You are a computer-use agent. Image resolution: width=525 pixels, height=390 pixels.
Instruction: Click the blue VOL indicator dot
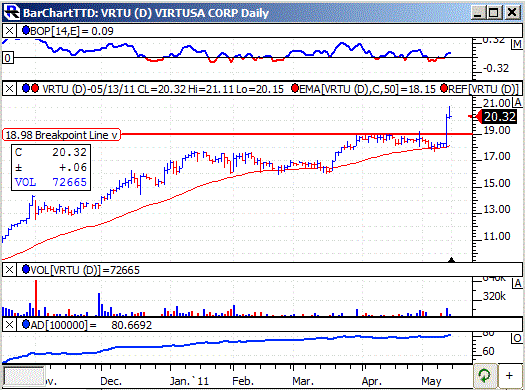26,269
